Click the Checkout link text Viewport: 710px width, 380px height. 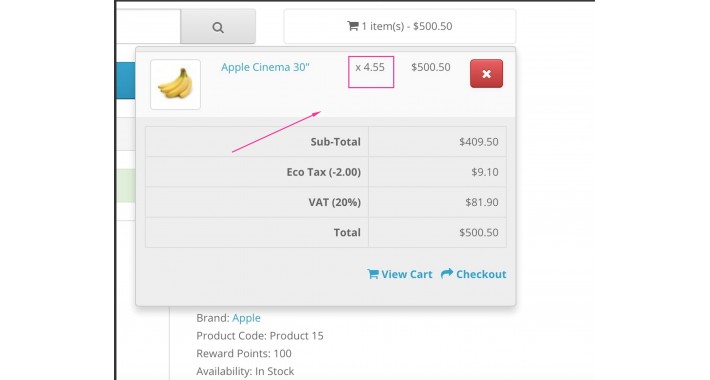tap(481, 274)
